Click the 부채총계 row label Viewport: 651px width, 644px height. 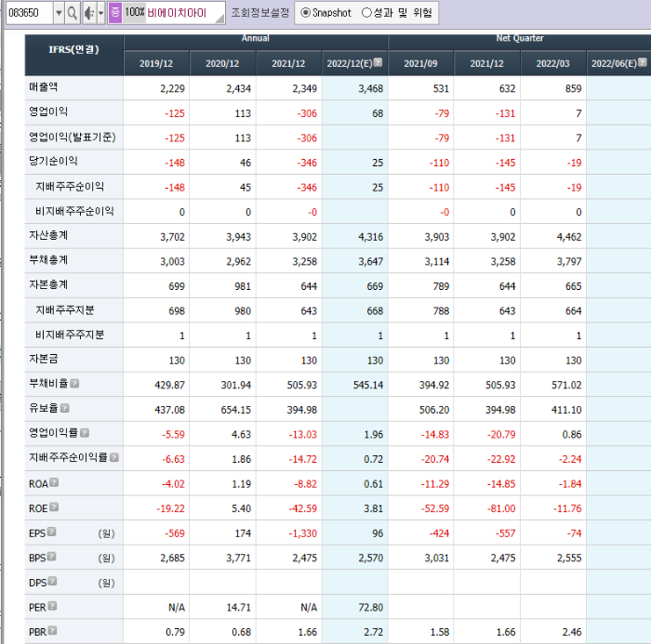click(x=48, y=260)
